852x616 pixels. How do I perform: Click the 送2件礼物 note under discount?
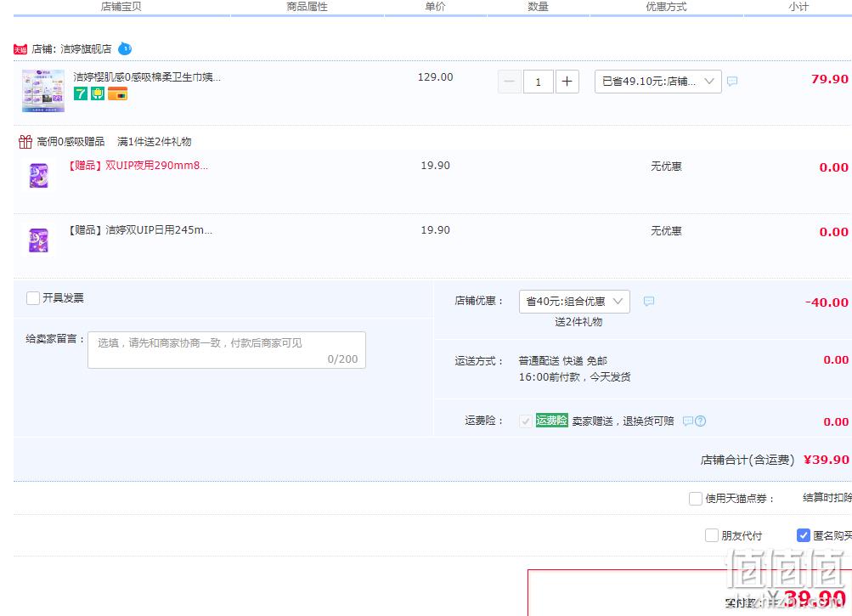tap(578, 322)
